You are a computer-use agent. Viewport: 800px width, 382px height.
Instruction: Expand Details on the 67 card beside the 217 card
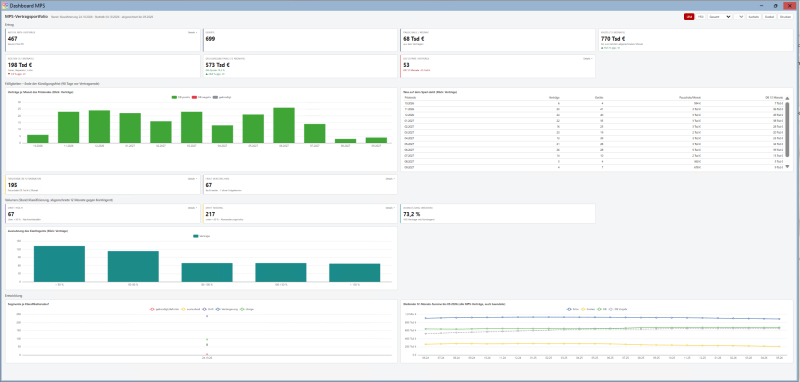(x=192, y=208)
